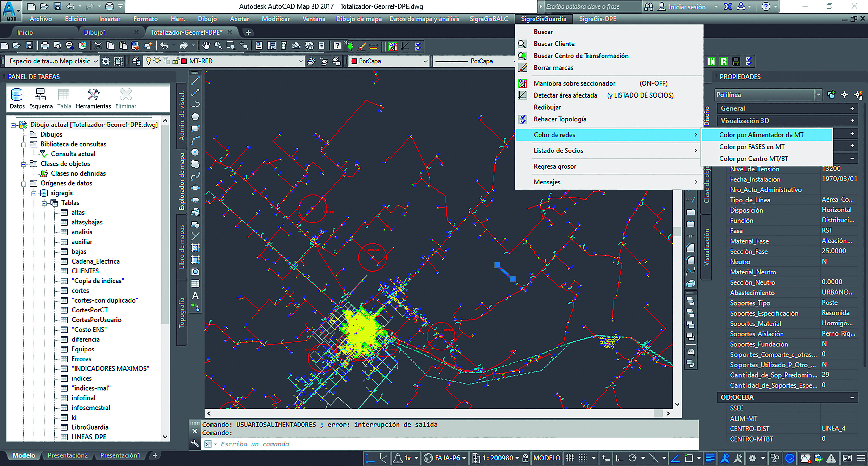Open the SigreGis-DPE menu

pos(597,19)
